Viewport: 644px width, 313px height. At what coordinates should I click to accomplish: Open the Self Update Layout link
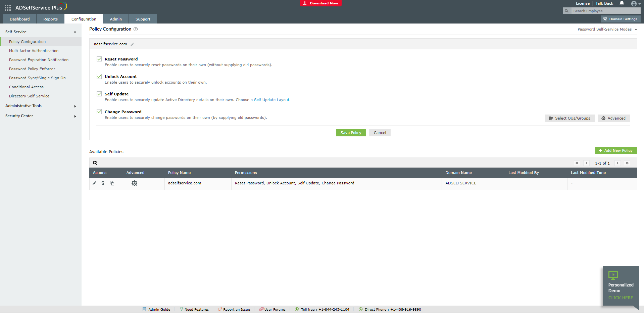point(271,100)
